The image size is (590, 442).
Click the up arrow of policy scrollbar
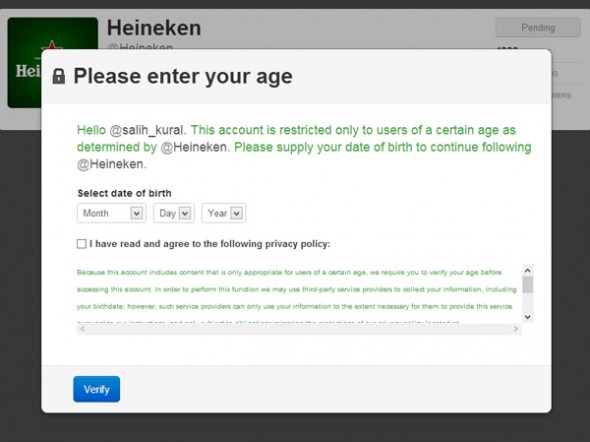click(x=528, y=270)
